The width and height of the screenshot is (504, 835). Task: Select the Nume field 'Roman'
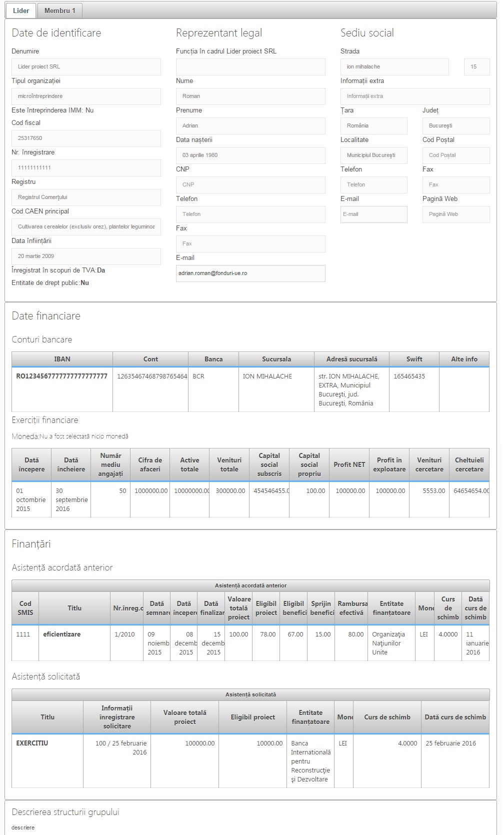point(250,96)
